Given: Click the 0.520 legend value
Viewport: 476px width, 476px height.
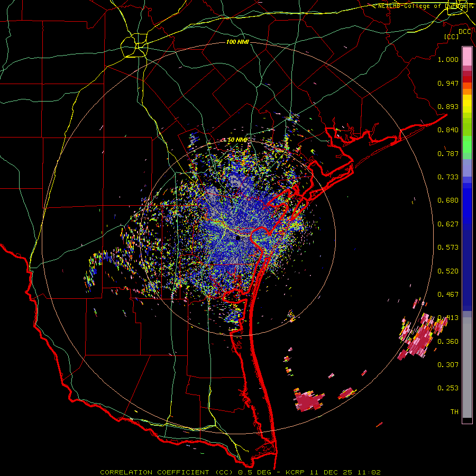Looking at the screenshot, I should (x=448, y=271).
